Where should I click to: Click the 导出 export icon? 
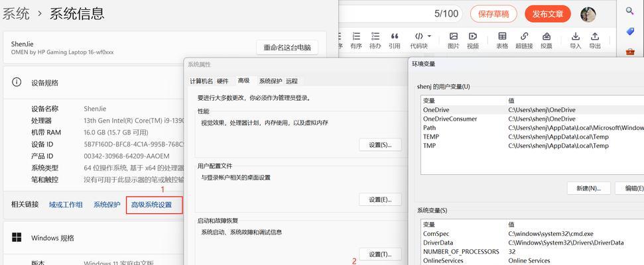595,40
